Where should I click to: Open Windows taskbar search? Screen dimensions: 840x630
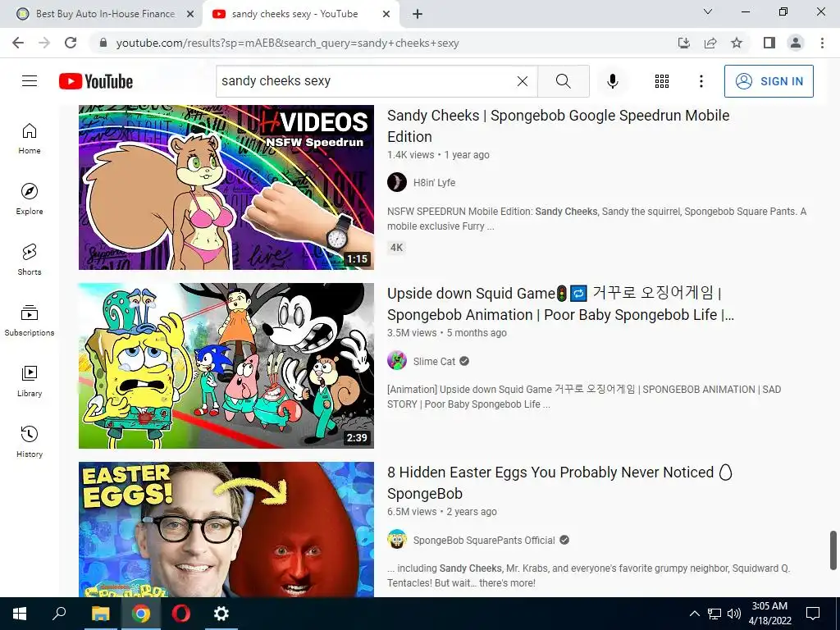click(x=59, y=614)
